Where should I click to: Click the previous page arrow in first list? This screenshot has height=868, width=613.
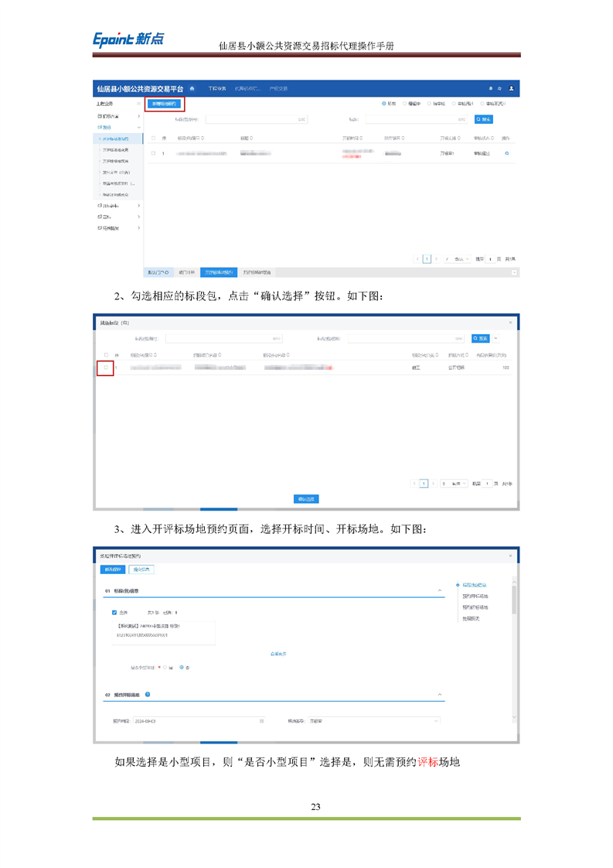pyautogui.click(x=417, y=259)
